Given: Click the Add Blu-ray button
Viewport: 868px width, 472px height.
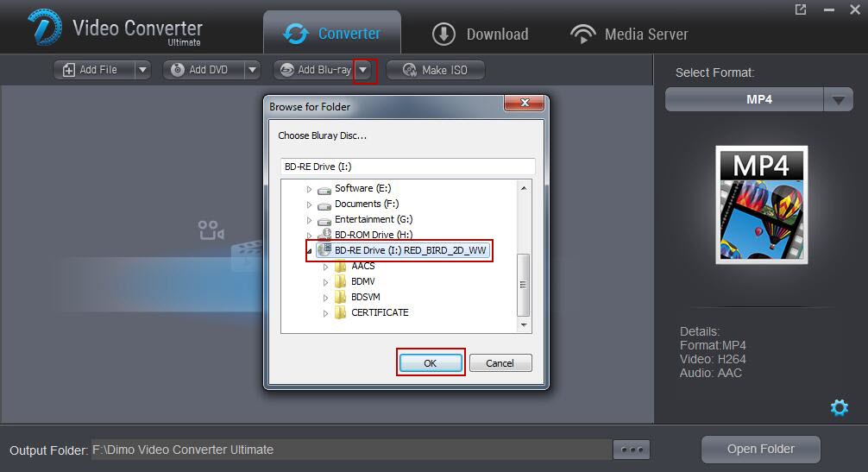Looking at the screenshot, I should tap(315, 70).
